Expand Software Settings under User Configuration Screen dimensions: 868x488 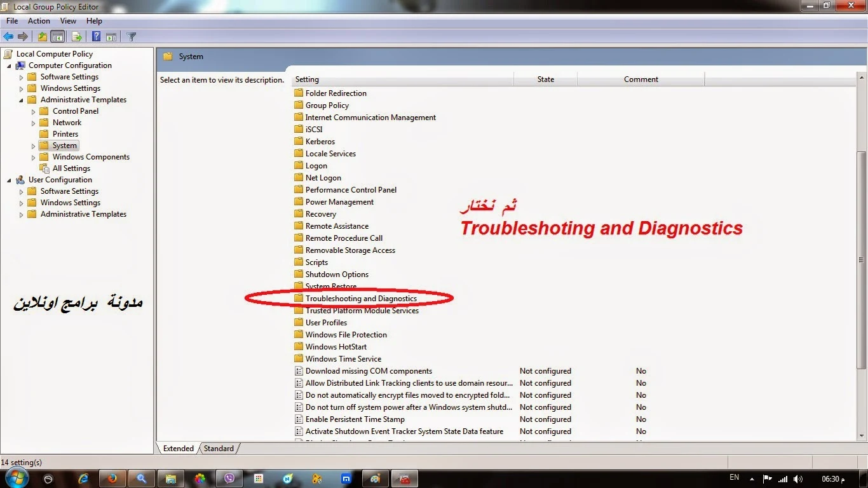pyautogui.click(x=22, y=191)
